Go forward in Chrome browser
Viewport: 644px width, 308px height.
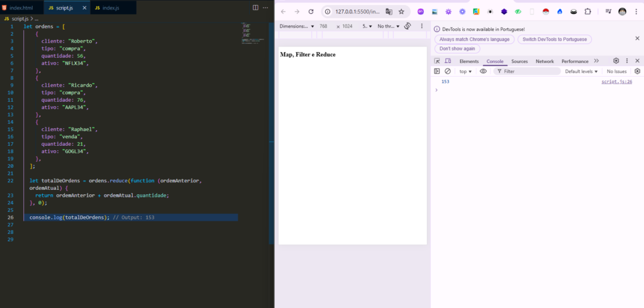coord(297,11)
